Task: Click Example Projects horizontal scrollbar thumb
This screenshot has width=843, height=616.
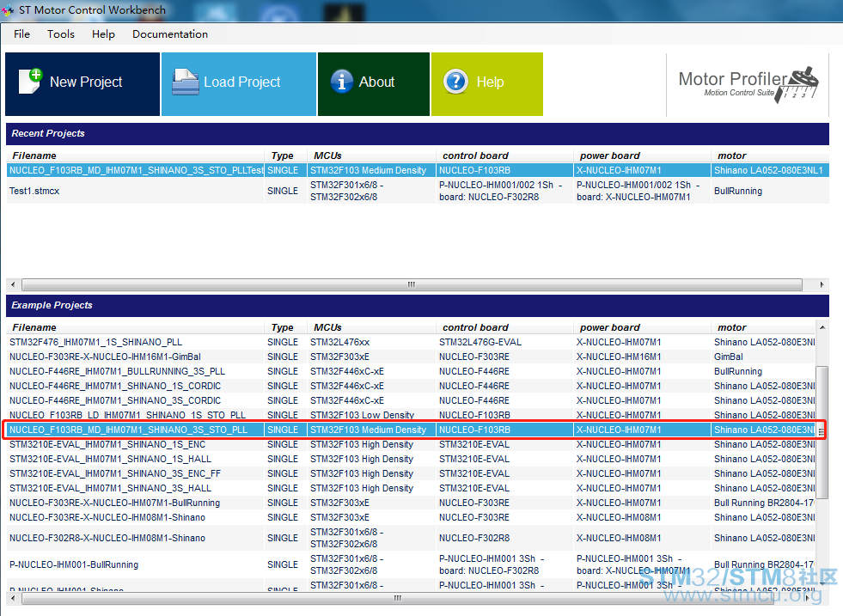Action: (398, 598)
